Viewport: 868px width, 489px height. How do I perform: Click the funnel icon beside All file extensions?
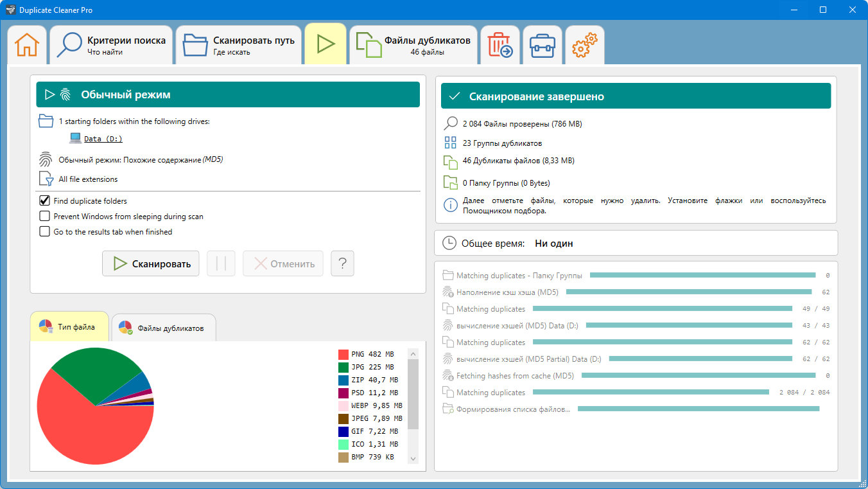[x=46, y=179]
